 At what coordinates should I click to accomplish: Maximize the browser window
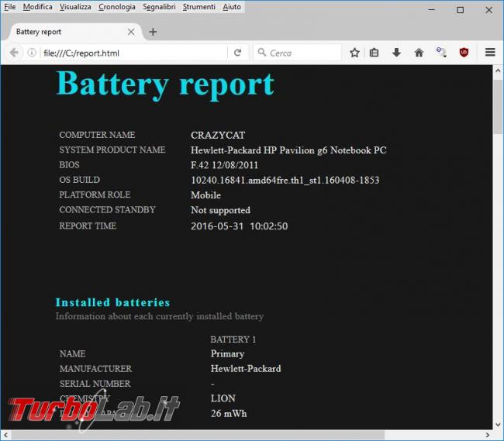460,10
